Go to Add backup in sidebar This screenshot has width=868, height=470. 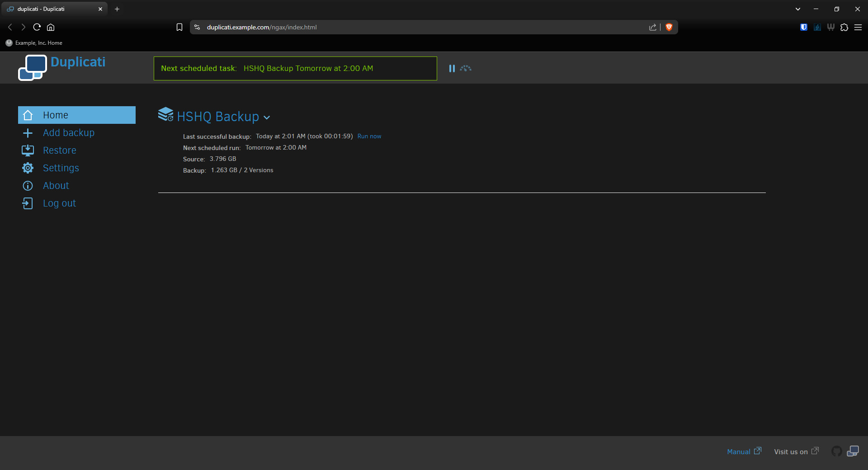point(69,133)
